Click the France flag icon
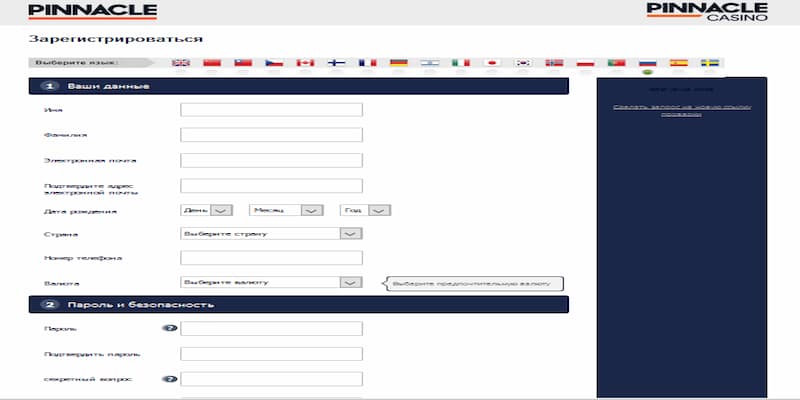The width and height of the screenshot is (800, 400). [x=368, y=63]
